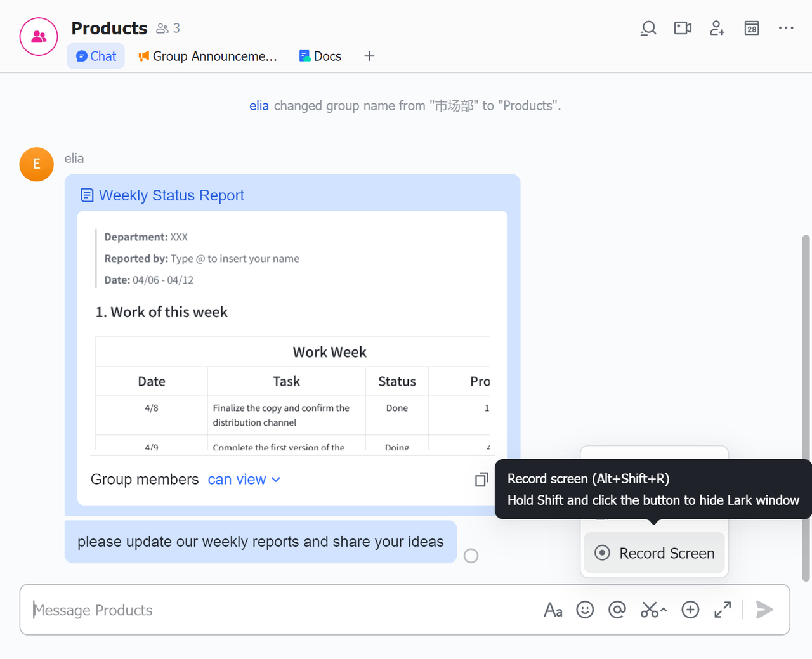Viewport: 812px width, 659px height.
Task: Add a new tab with plus button
Action: (x=369, y=56)
